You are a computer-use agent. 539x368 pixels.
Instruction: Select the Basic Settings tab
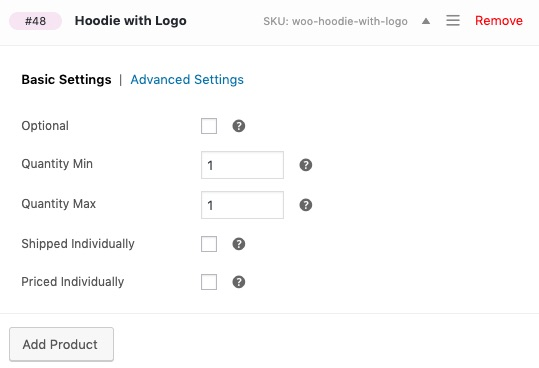click(x=66, y=80)
